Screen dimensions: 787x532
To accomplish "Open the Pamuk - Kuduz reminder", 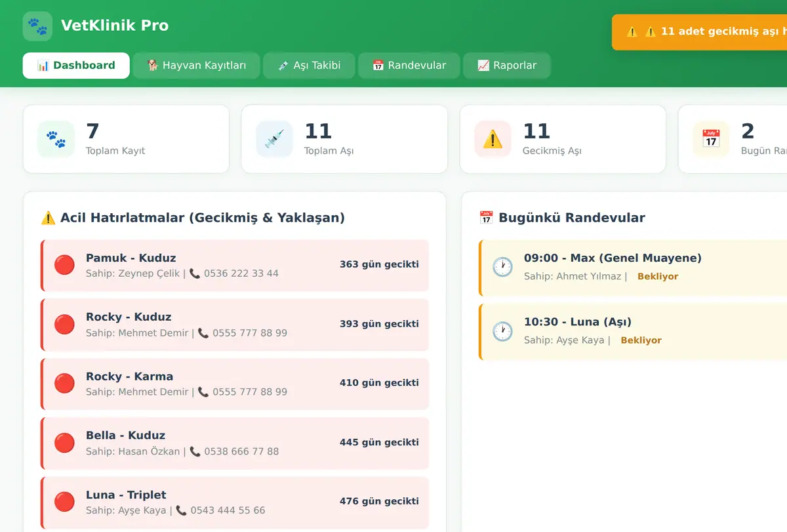I will (235, 265).
